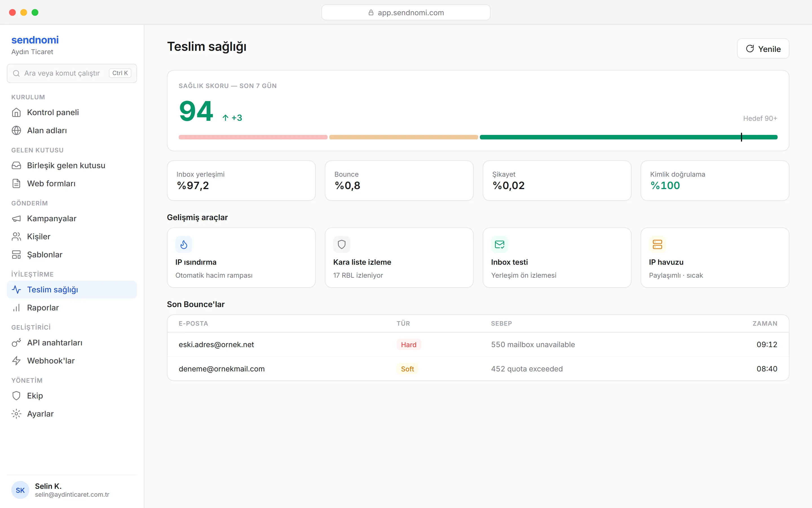Image resolution: width=812 pixels, height=508 pixels.
Task: Click the E-POSTA column header
Action: coord(193,323)
